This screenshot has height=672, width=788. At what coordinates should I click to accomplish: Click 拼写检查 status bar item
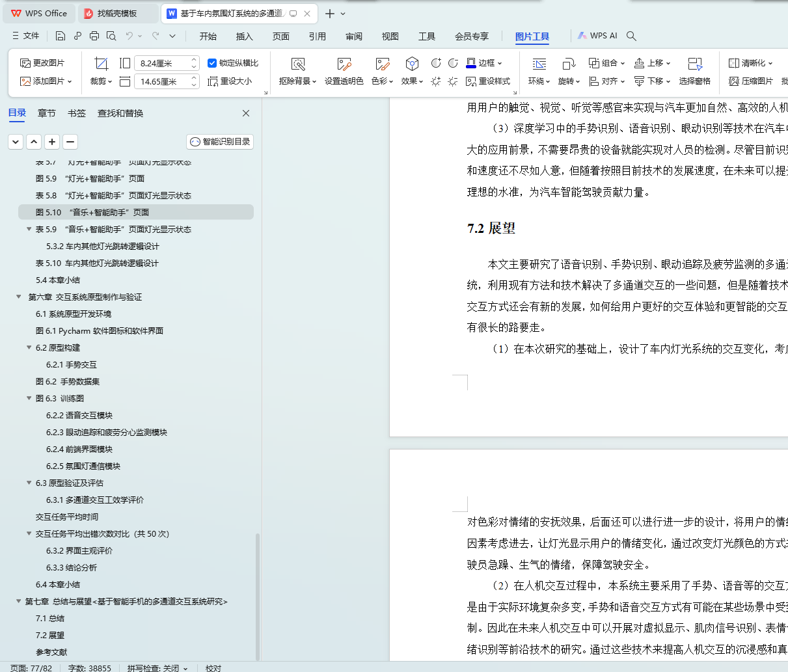157,667
